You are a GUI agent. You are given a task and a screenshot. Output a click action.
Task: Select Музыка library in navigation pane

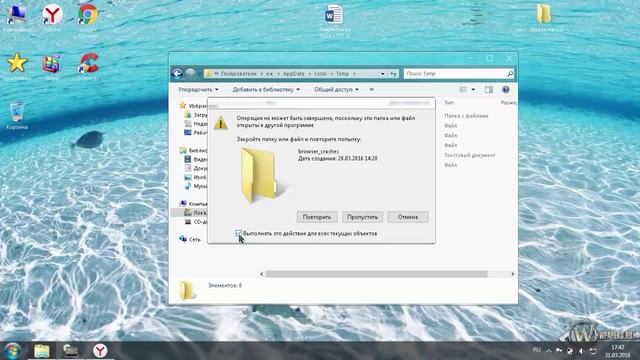coord(196,186)
